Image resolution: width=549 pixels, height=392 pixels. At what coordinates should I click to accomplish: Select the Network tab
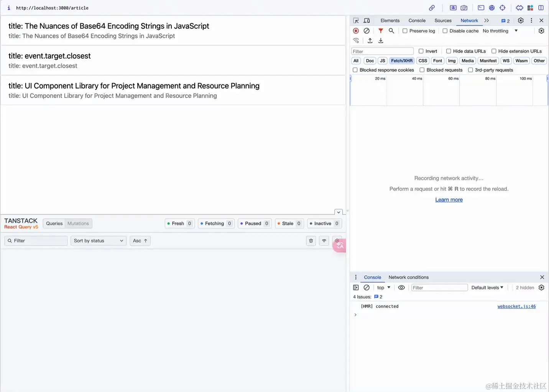coord(469,21)
